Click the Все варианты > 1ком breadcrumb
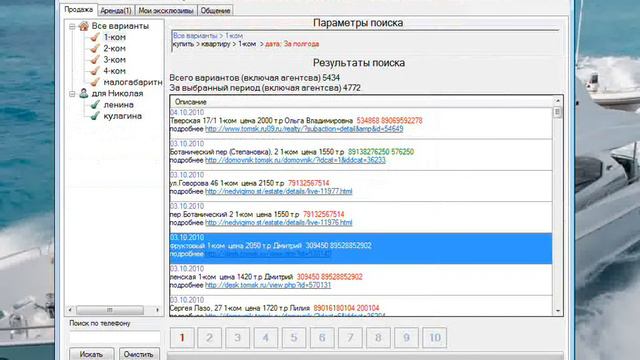The image size is (640, 360). tap(208, 36)
